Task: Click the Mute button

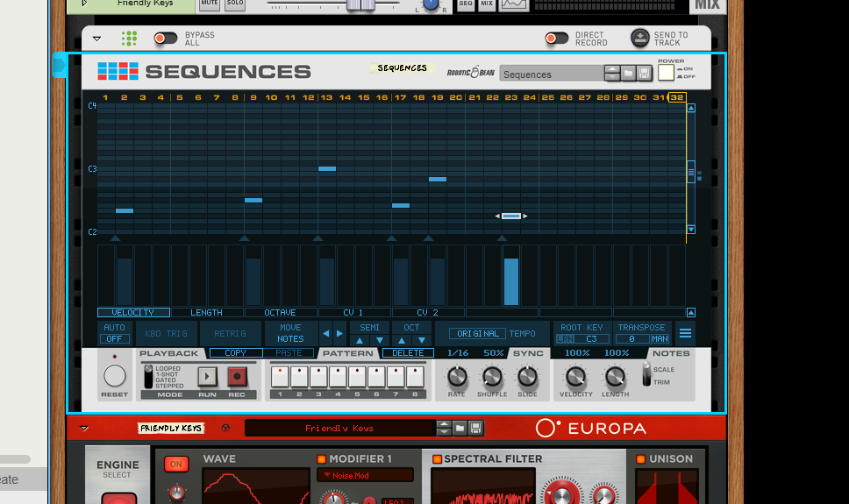Action: click(209, 4)
